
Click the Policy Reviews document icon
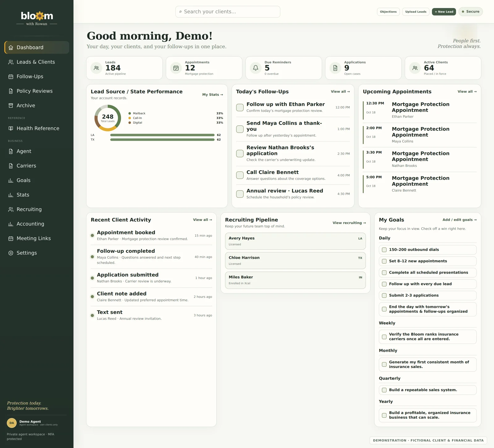point(11,91)
